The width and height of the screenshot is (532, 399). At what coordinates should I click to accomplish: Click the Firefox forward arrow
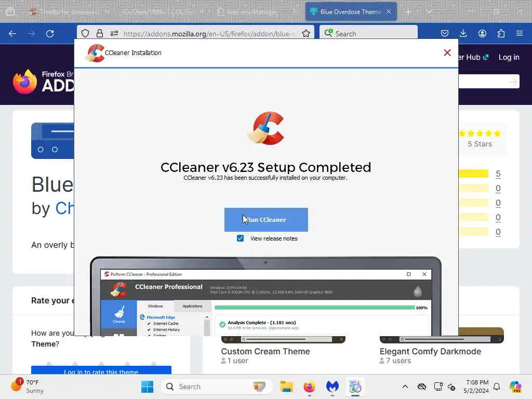[x=31, y=34]
